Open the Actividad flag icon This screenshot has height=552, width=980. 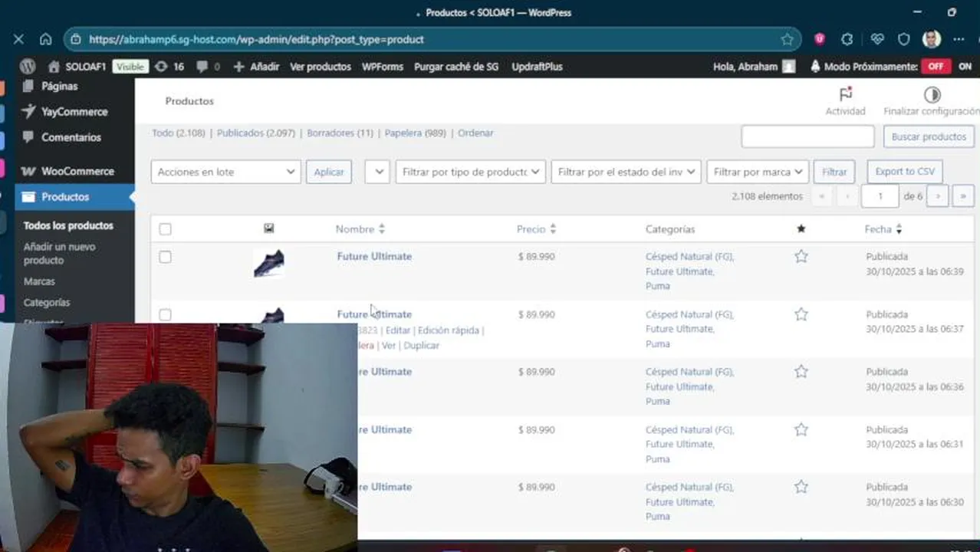[846, 94]
